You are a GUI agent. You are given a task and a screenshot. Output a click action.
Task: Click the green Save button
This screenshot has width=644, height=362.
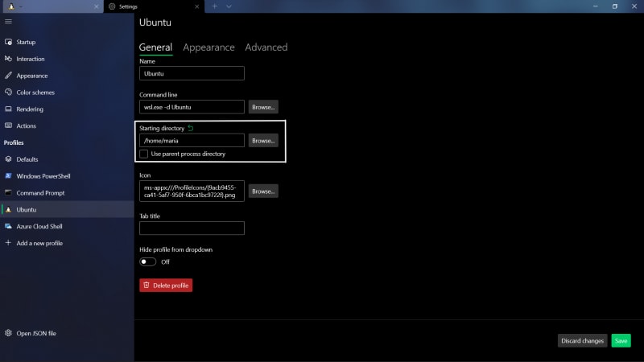(621, 340)
